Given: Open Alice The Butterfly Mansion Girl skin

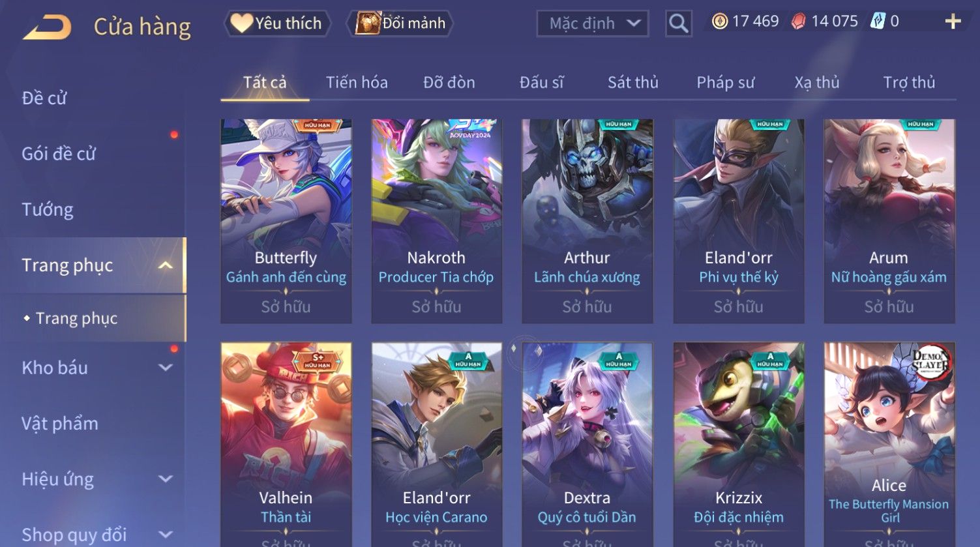Looking at the screenshot, I should (x=889, y=445).
